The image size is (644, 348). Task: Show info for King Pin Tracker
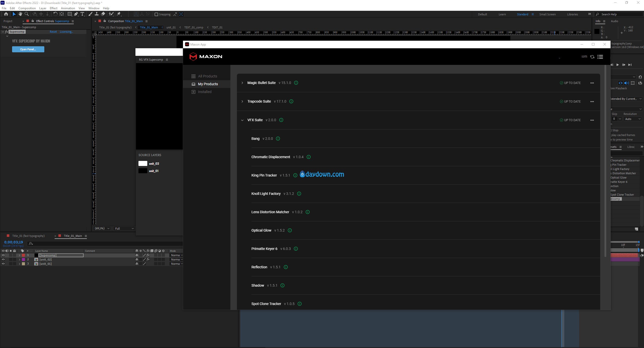[295, 175]
